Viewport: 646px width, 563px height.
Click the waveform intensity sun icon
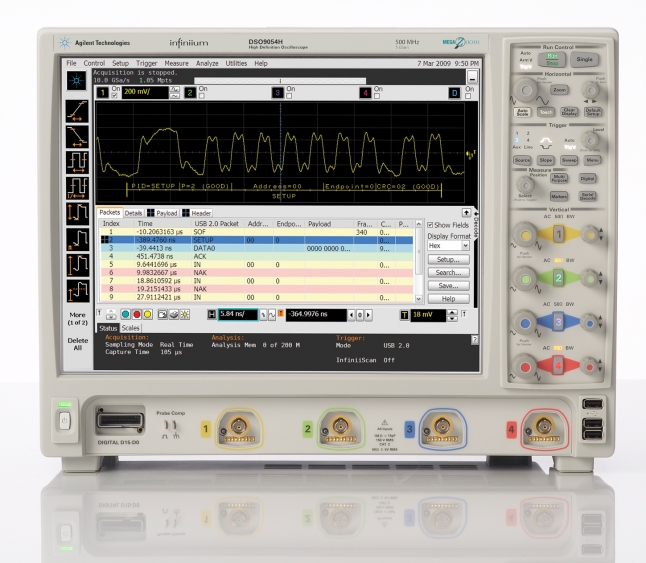click(185, 315)
